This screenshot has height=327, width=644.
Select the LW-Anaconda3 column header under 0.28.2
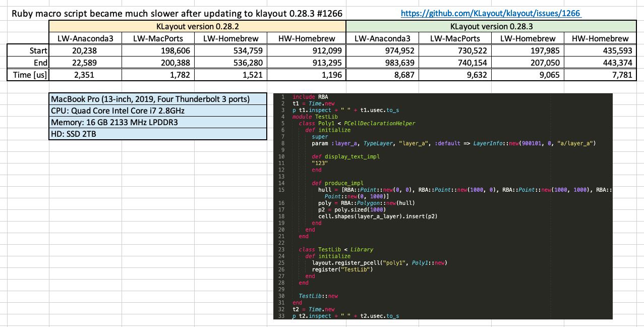click(84, 38)
